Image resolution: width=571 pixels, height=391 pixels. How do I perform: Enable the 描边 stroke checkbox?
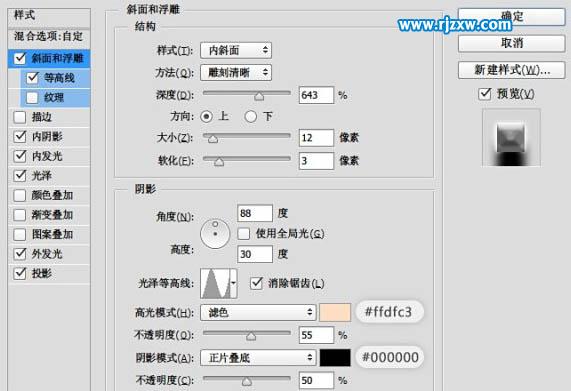20,117
